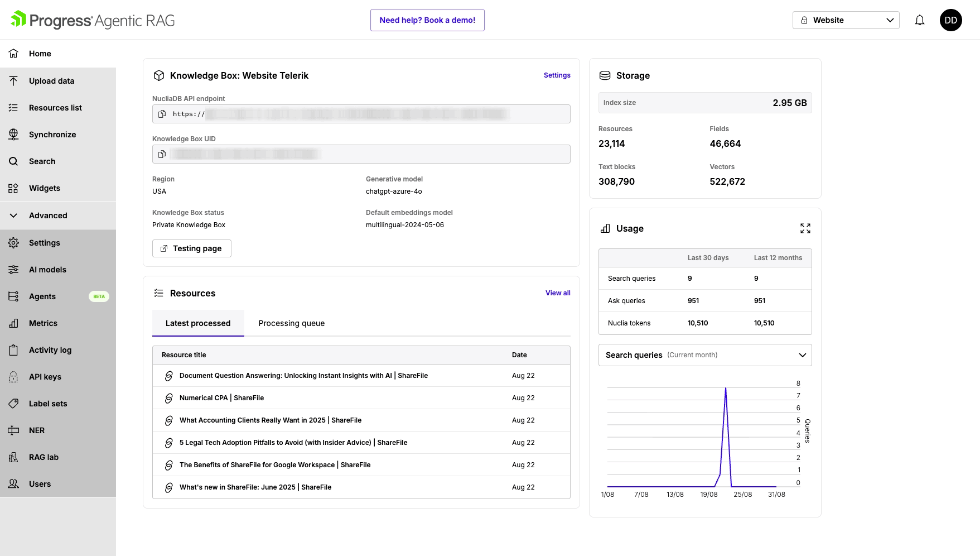Image resolution: width=980 pixels, height=556 pixels.
Task: Click the Testing page button
Action: pos(191,248)
